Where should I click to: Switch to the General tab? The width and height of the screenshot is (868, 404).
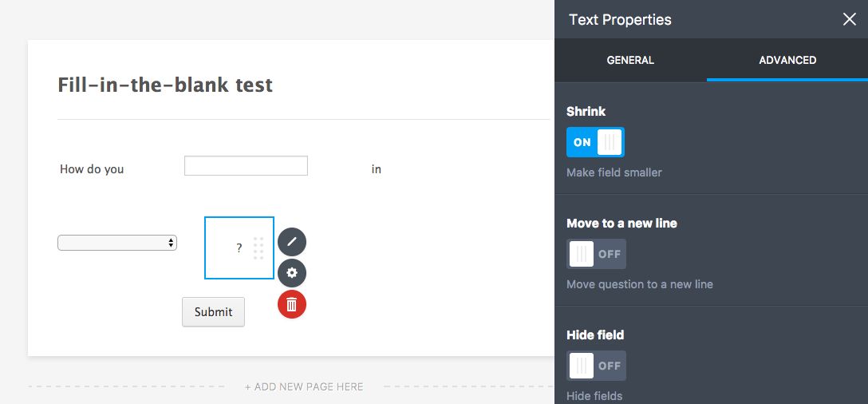tap(630, 60)
